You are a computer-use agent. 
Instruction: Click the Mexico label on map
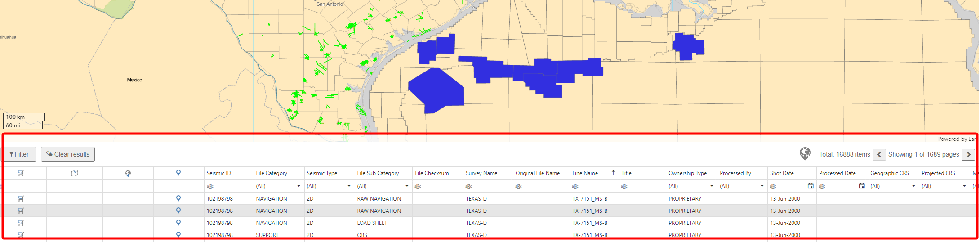[x=134, y=80]
